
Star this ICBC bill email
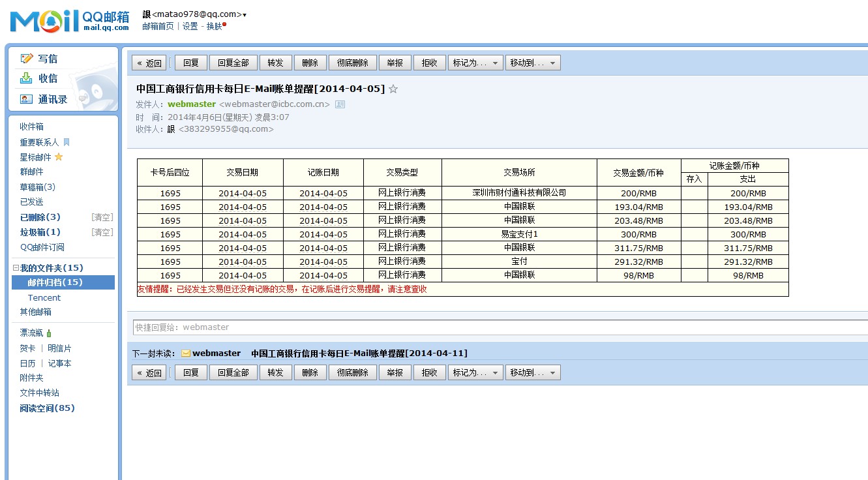click(x=393, y=89)
